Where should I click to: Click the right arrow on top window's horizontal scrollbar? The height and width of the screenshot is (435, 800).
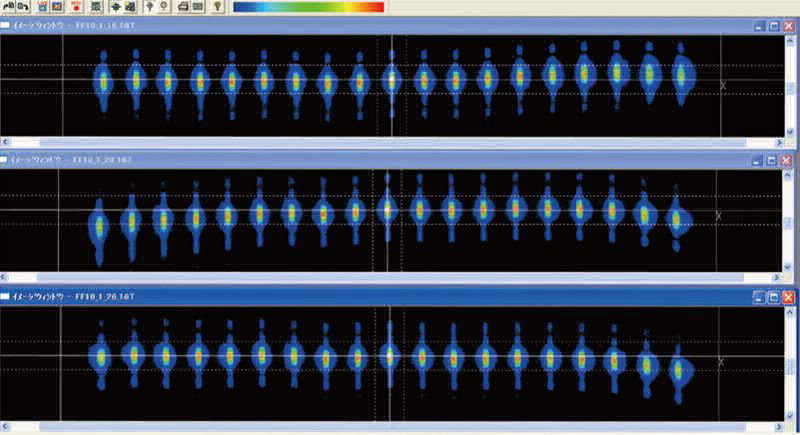click(x=779, y=144)
